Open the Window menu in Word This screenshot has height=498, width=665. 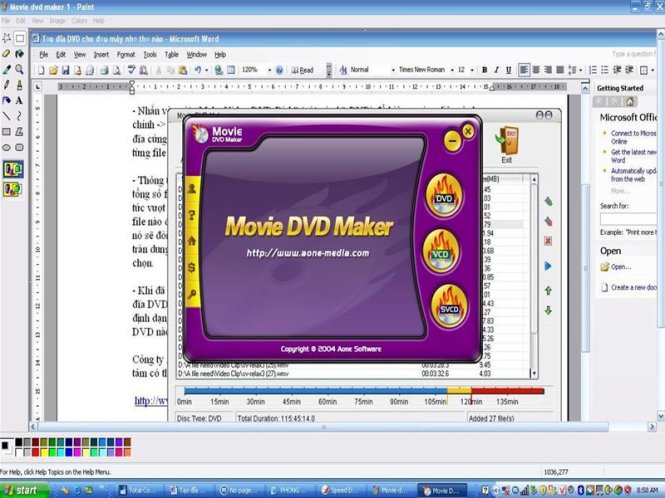point(197,55)
